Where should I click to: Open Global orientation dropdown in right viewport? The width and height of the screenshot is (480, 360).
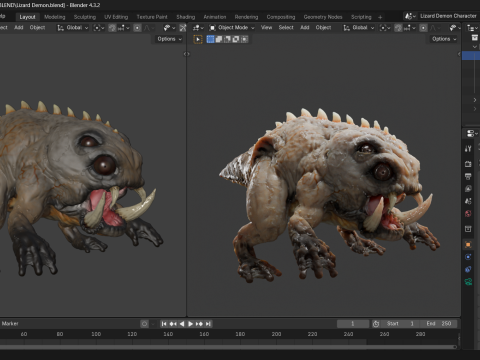(359, 28)
